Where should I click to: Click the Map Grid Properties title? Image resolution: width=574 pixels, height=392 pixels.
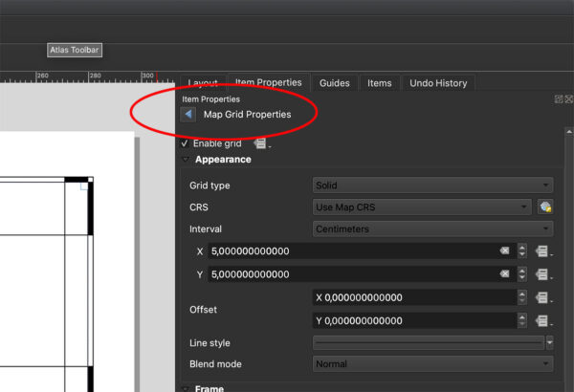[x=248, y=115]
